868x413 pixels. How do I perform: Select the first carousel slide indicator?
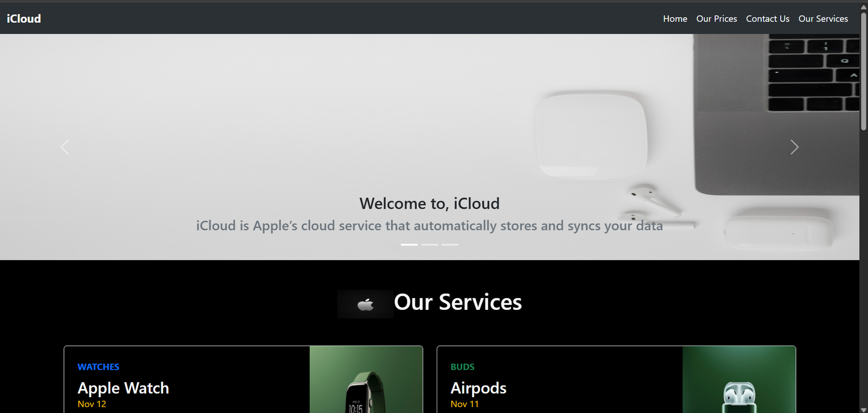pyautogui.click(x=409, y=245)
